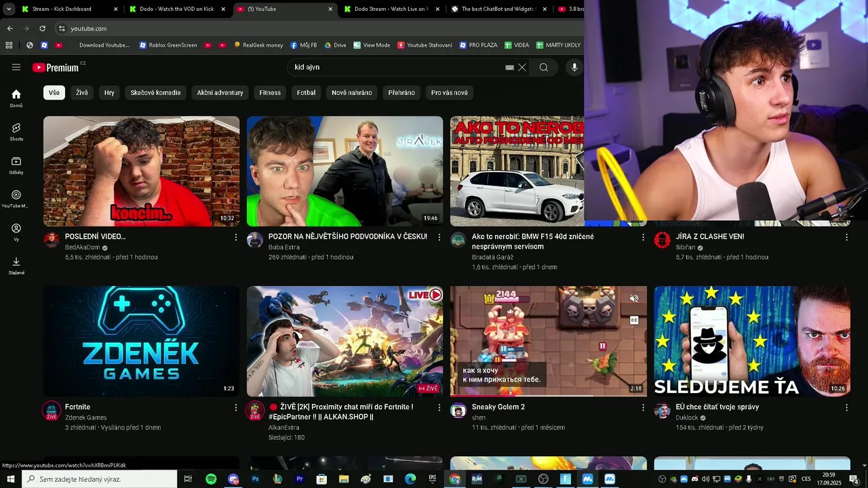
Task: Select the Vše filter chip
Action: click(54, 93)
